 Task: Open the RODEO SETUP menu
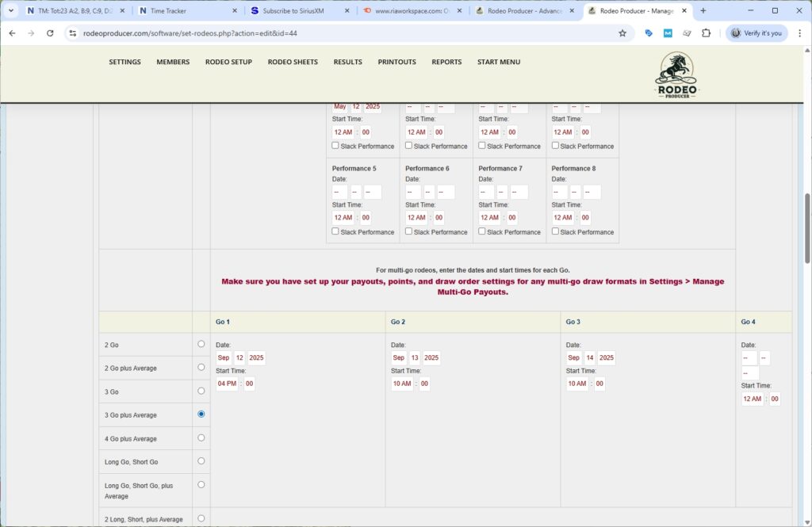pyautogui.click(x=228, y=62)
